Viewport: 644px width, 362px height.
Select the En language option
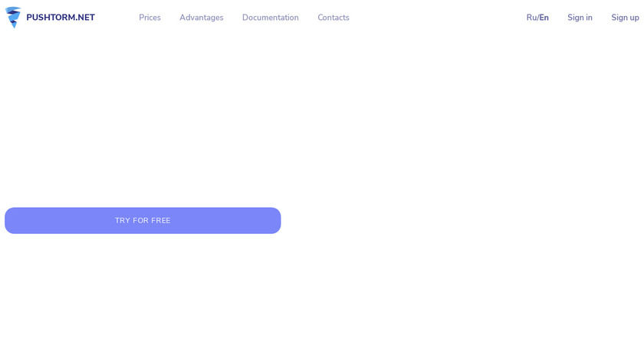[544, 18]
